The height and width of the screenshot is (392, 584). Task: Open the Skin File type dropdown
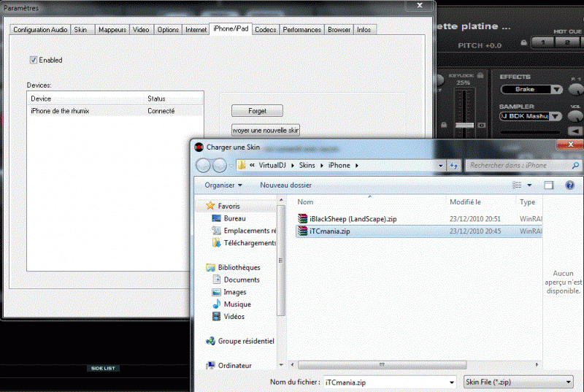569,382
